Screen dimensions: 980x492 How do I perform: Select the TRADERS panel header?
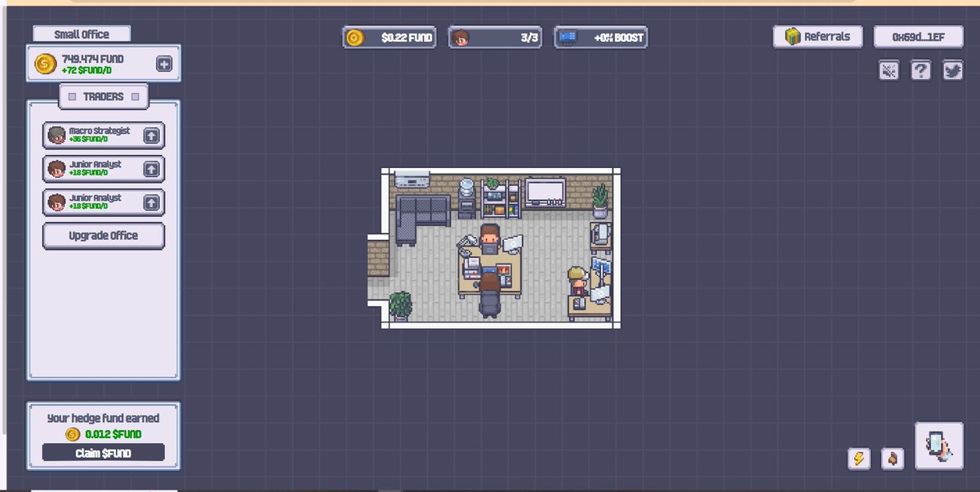104,96
